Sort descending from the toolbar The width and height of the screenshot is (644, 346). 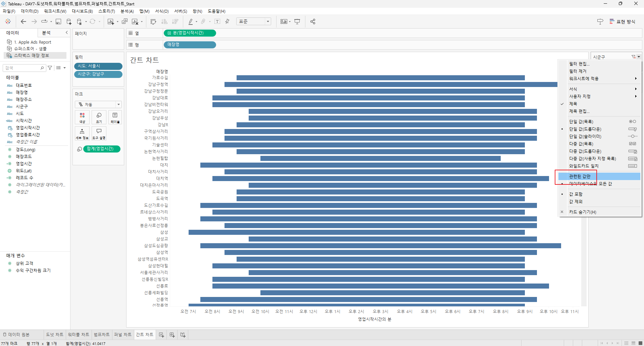(175, 21)
